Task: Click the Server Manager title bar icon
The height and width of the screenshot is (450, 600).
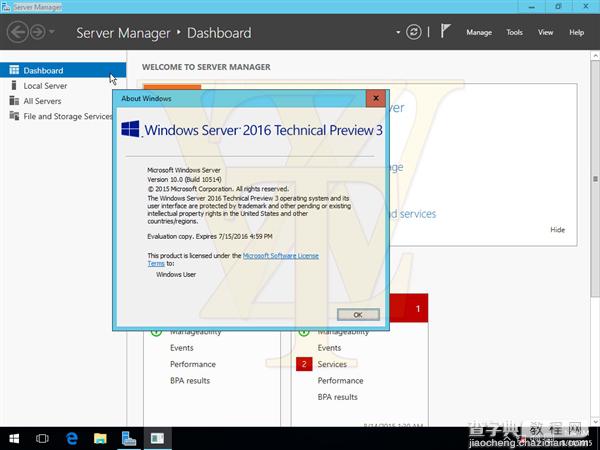Action: pyautogui.click(x=6, y=7)
